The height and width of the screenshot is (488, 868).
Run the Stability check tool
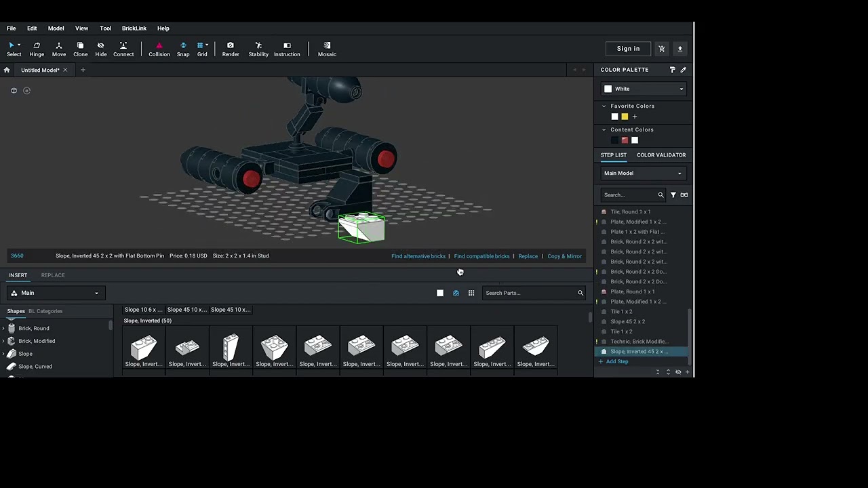[258, 49]
